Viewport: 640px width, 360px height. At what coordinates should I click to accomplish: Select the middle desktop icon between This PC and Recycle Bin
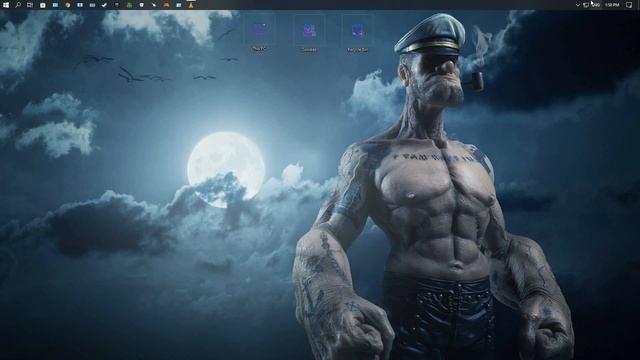point(309,33)
